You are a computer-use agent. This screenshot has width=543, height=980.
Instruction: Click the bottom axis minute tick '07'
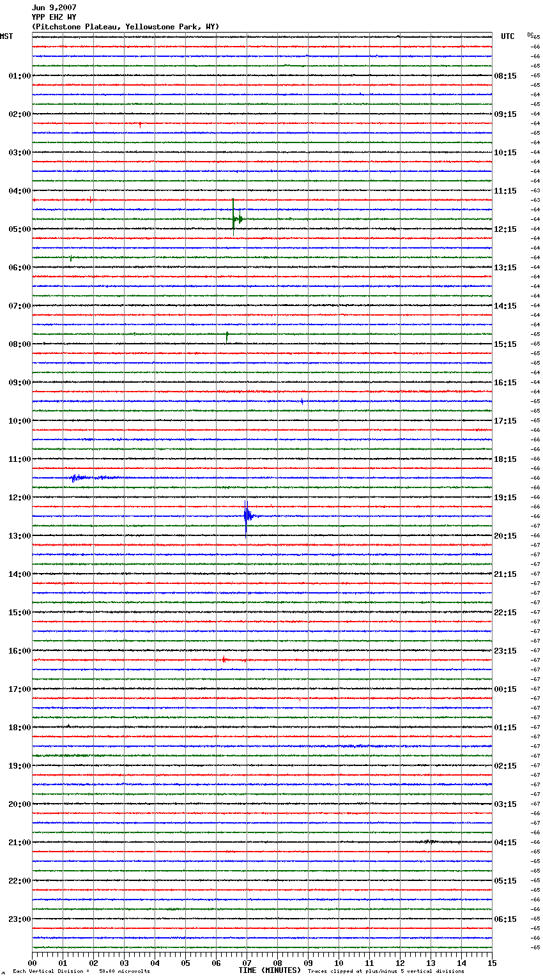[247, 963]
